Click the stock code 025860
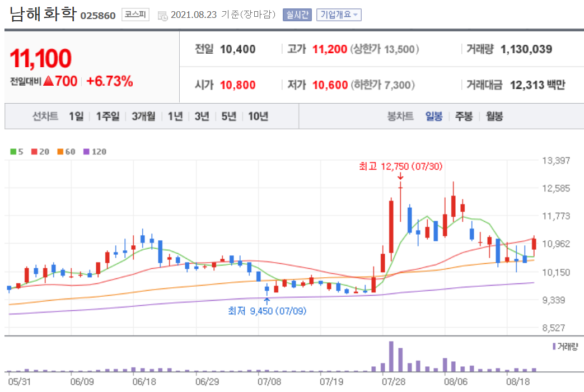Image resolution: width=584 pixels, height=392 pixels. (98, 16)
